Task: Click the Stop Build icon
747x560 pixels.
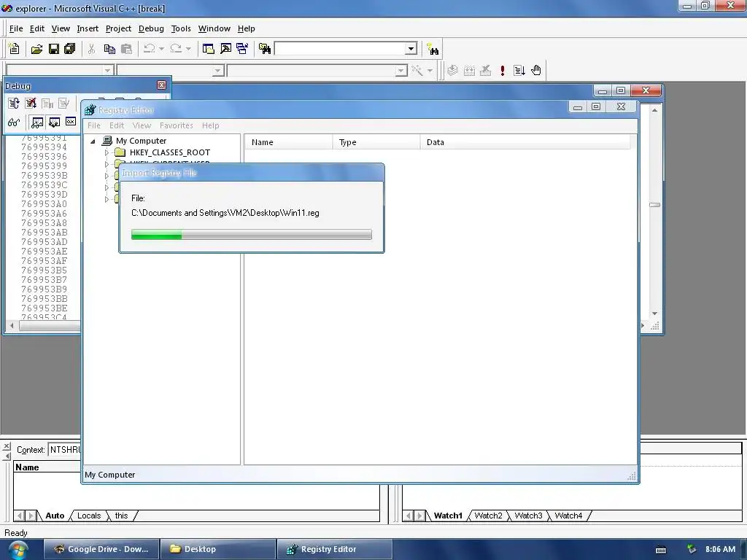Action: tap(485, 71)
